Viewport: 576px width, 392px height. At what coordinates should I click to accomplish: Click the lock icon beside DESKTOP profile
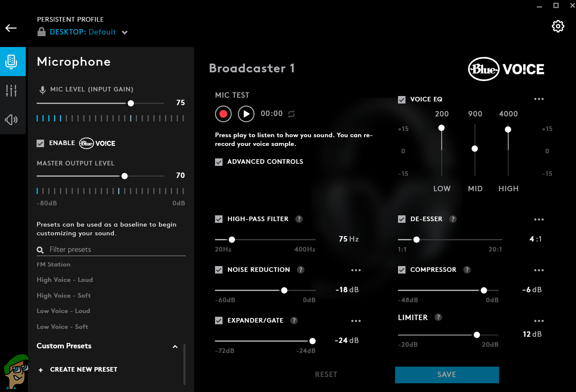click(x=42, y=32)
